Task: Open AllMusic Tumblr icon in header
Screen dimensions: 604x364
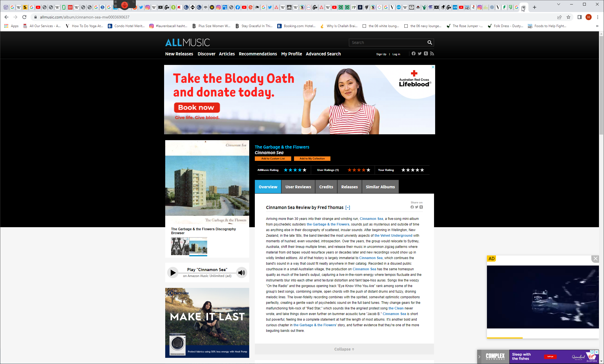Action: 426,53
